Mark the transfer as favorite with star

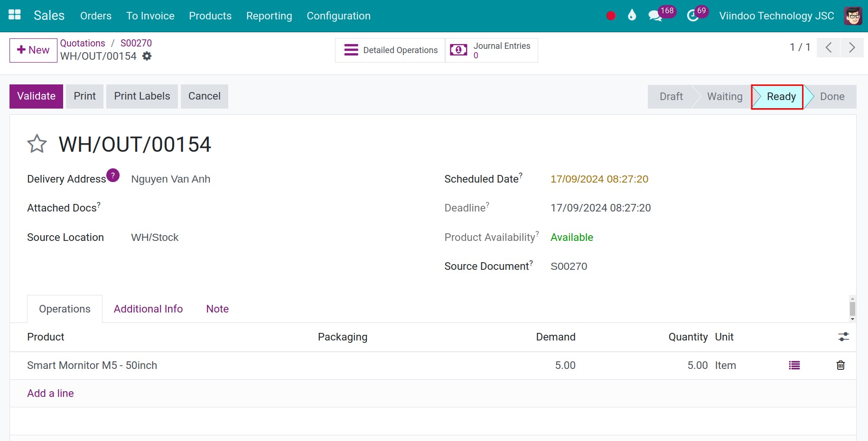coord(37,144)
